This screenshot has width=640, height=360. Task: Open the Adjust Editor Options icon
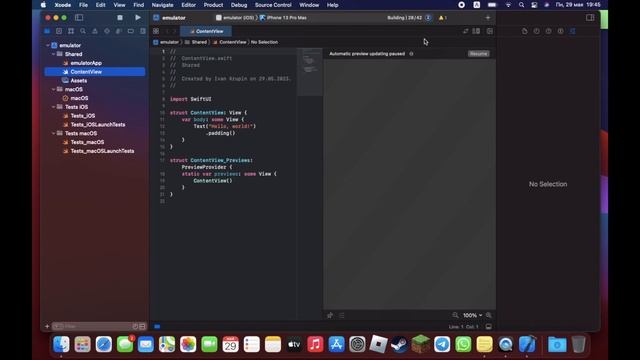point(476,31)
